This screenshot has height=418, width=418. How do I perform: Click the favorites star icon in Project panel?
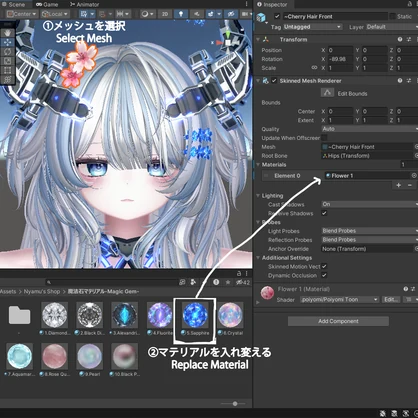pyautogui.click(x=228, y=282)
